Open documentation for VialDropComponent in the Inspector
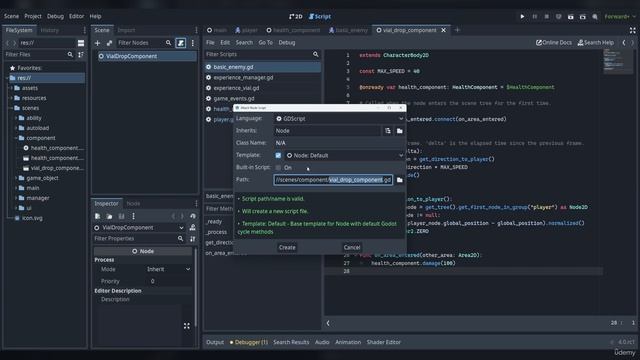 [192, 227]
